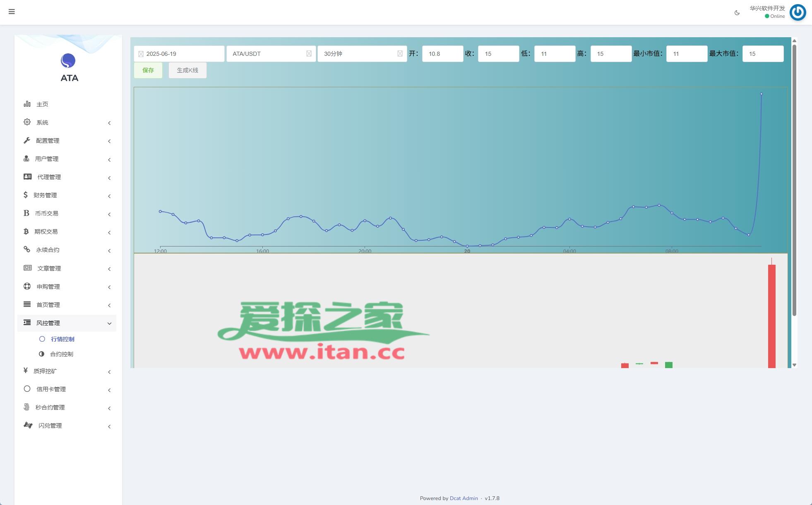The image size is (812, 505).
Task: Click the 生成K线 button
Action: pyautogui.click(x=187, y=70)
